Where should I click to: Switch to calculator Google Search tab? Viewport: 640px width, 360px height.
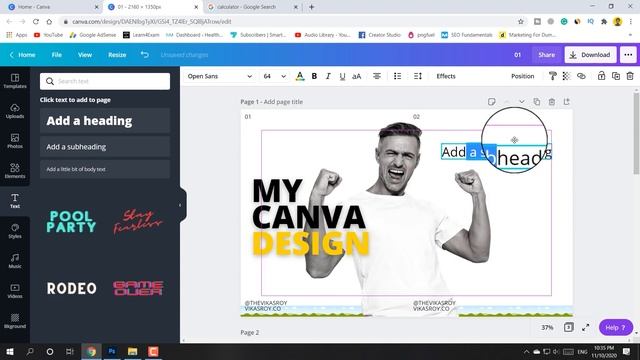252,7
